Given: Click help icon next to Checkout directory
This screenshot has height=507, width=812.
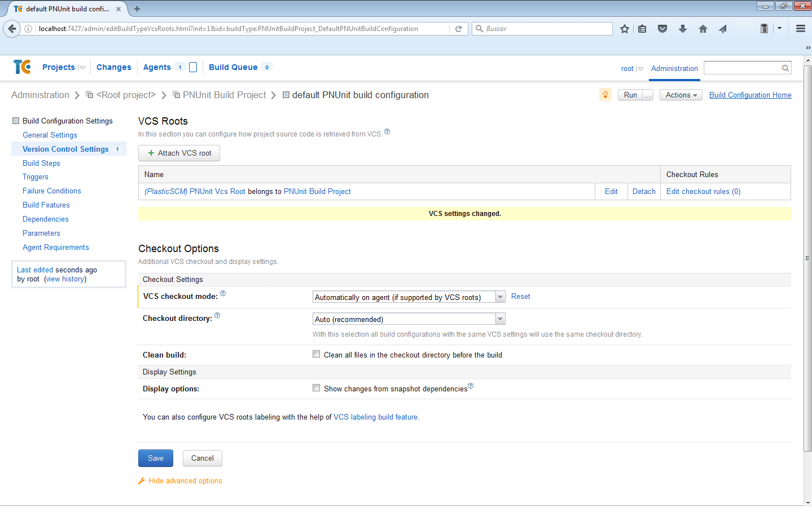Looking at the screenshot, I should (x=217, y=316).
